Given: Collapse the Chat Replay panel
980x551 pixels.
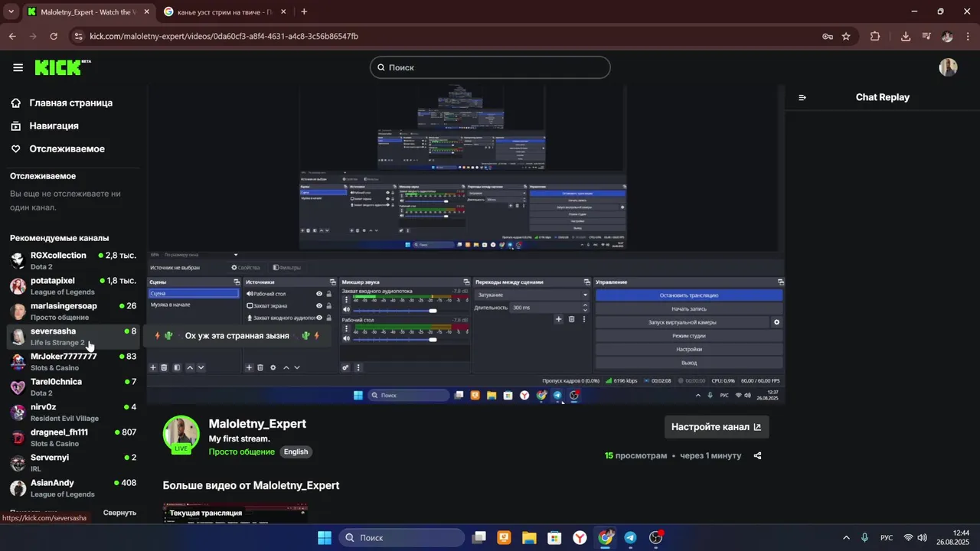Looking at the screenshot, I should pos(802,97).
